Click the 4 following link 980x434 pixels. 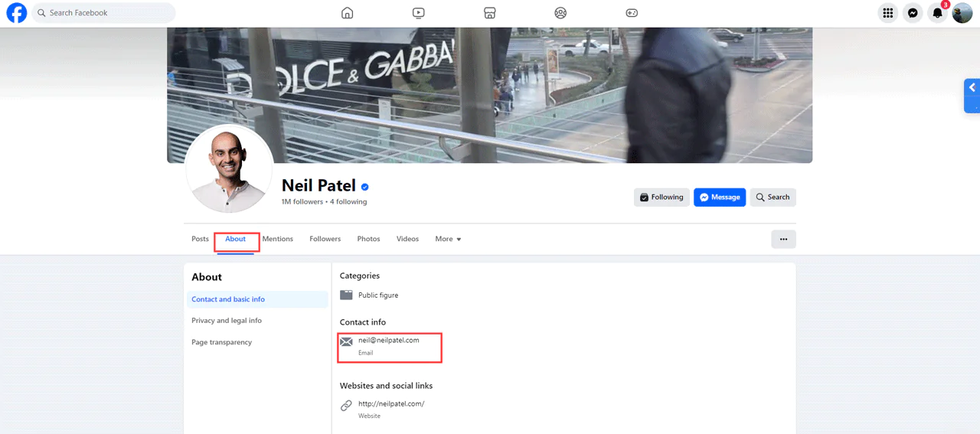(348, 202)
